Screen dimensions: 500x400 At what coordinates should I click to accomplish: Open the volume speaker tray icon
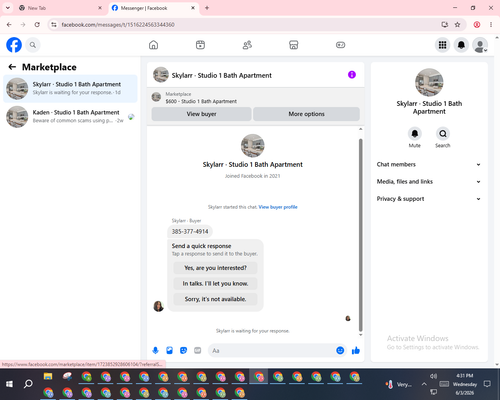pos(433,376)
